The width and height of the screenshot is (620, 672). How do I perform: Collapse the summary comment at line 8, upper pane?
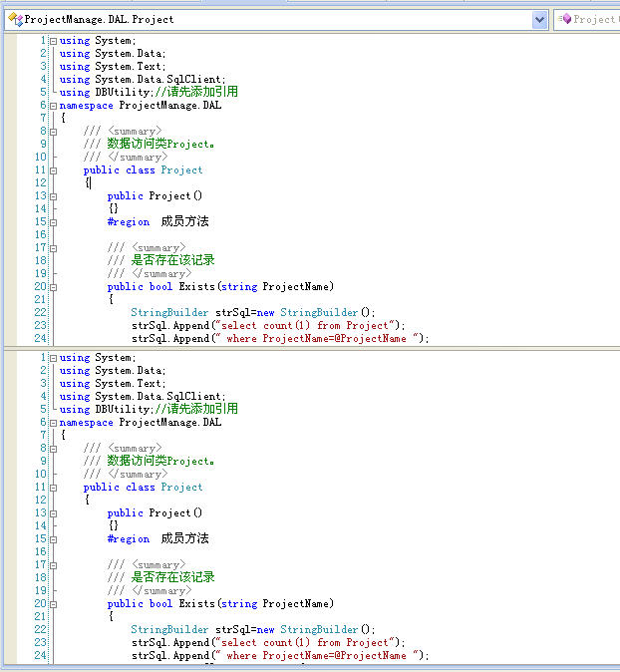click(53, 132)
